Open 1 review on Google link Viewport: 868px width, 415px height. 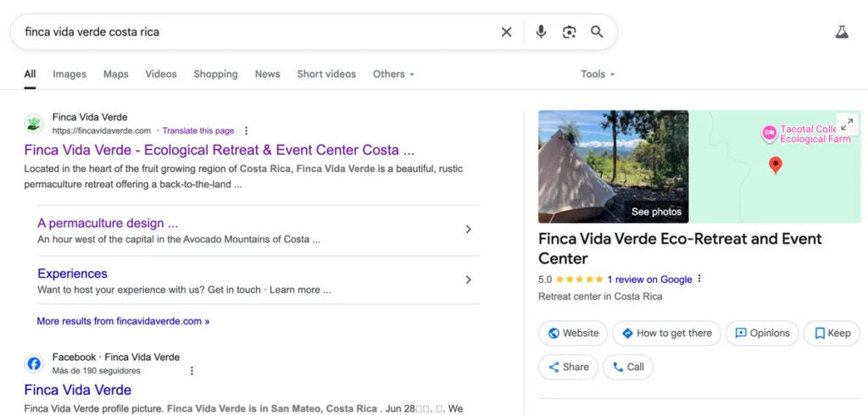(x=649, y=279)
